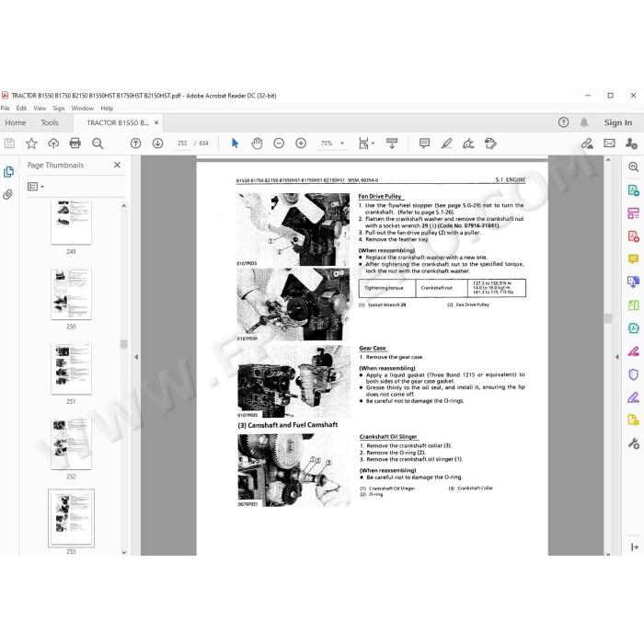
Task: Toggle the read mode scrolling icon
Action: point(392,144)
